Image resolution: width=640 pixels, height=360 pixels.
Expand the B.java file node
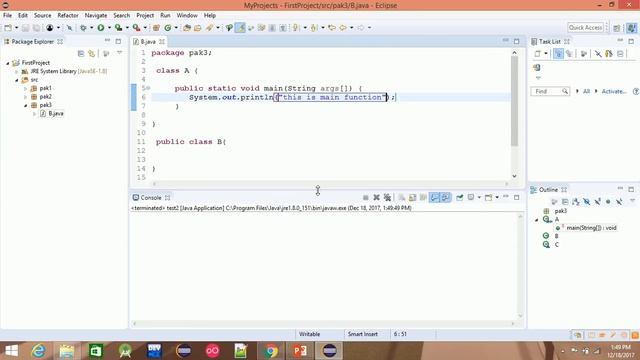coord(34,114)
